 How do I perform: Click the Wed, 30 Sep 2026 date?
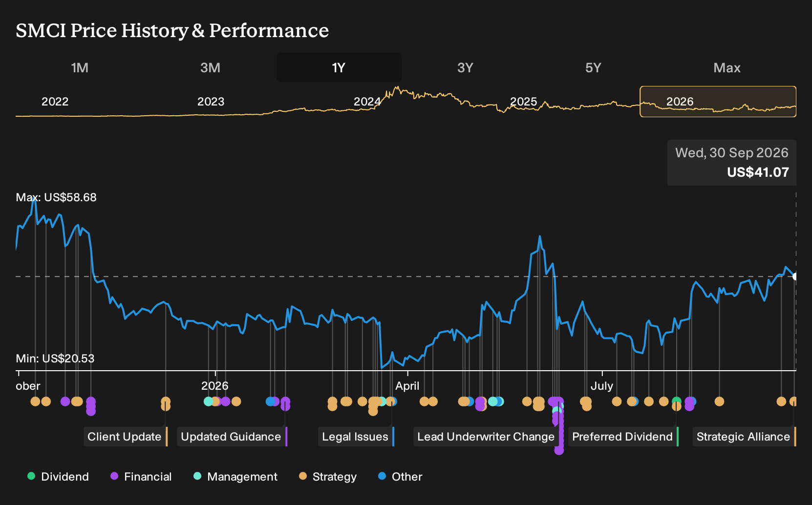732,153
